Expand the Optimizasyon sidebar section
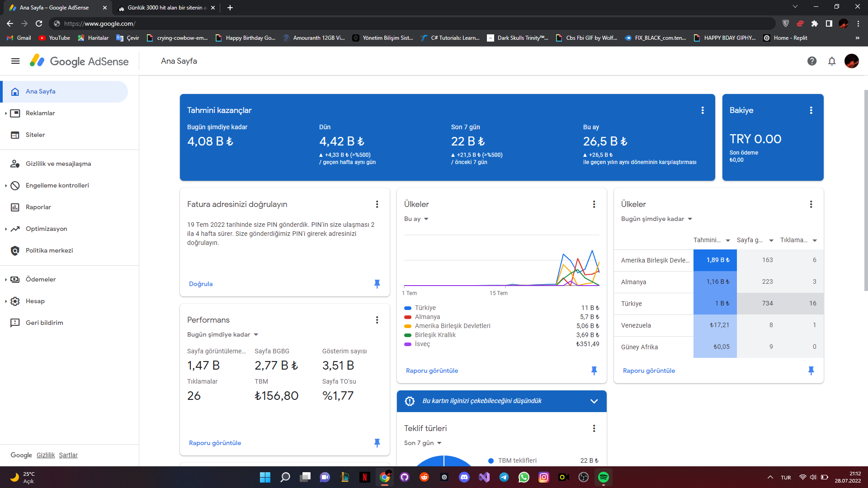 point(6,229)
